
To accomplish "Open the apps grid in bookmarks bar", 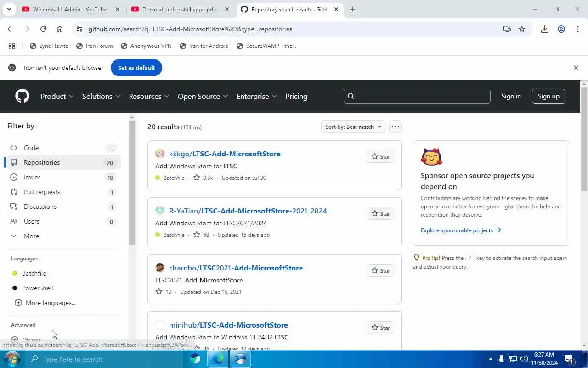I will tap(12, 46).
